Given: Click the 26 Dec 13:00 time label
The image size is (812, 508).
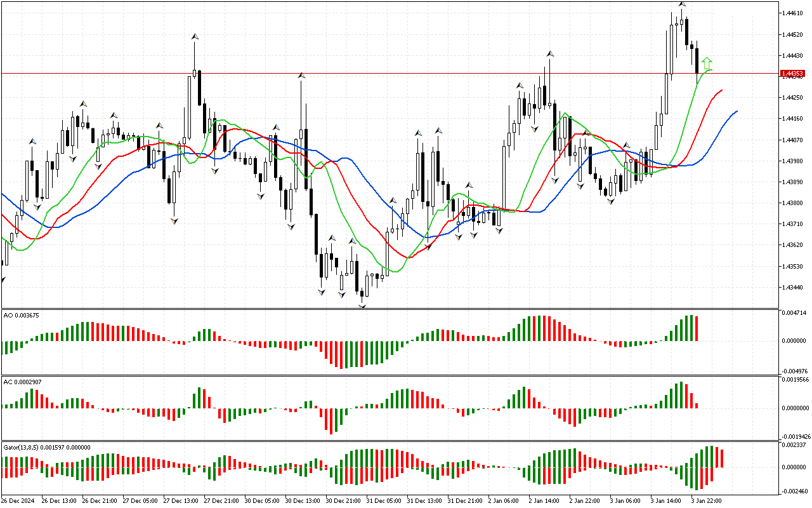Looking at the screenshot, I should (58, 501).
